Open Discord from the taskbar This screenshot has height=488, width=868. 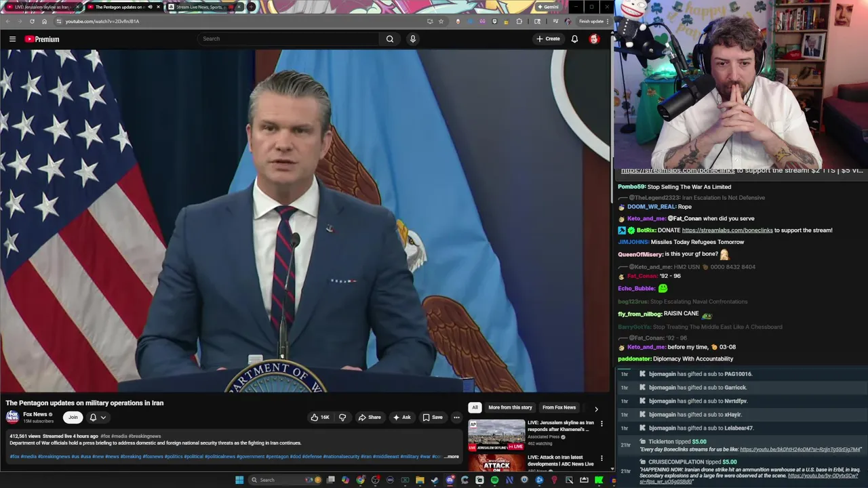point(450,480)
